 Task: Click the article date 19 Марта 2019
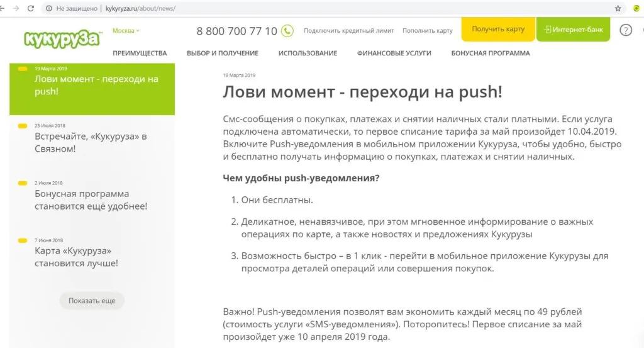[239, 75]
